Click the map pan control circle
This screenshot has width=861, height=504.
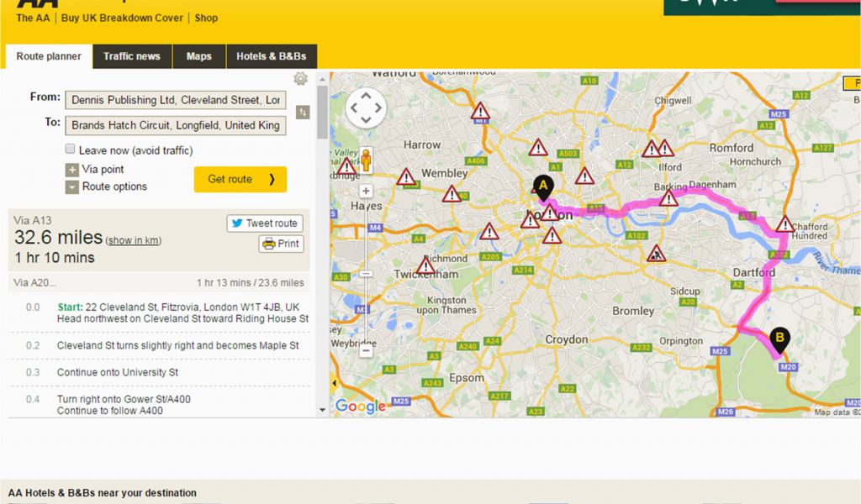(366, 108)
